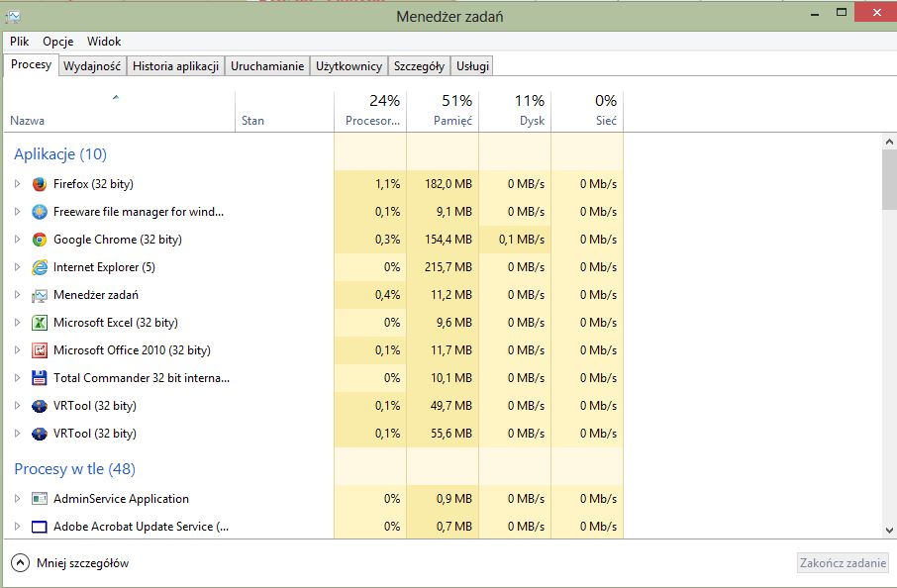Open the Plik menu

click(19, 42)
